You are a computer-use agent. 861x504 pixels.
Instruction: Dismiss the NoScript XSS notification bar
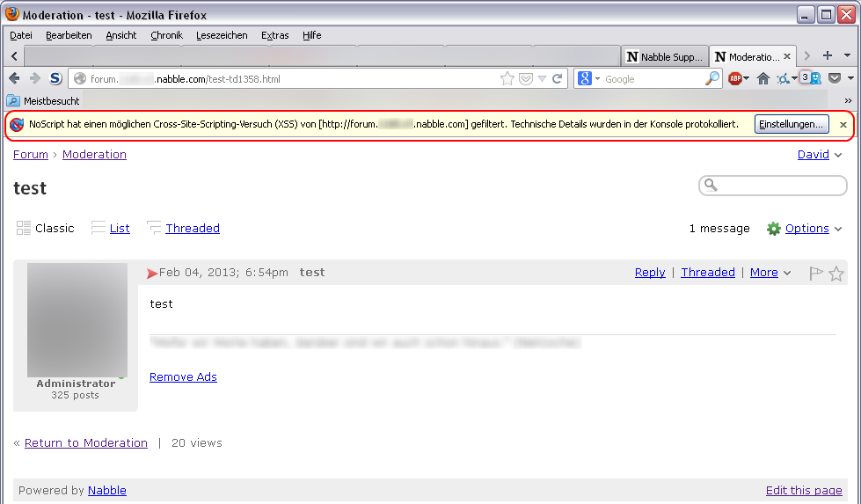point(843,125)
